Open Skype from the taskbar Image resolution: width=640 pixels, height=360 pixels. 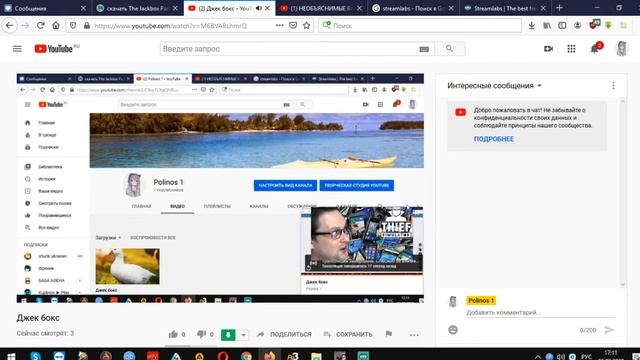point(36,356)
